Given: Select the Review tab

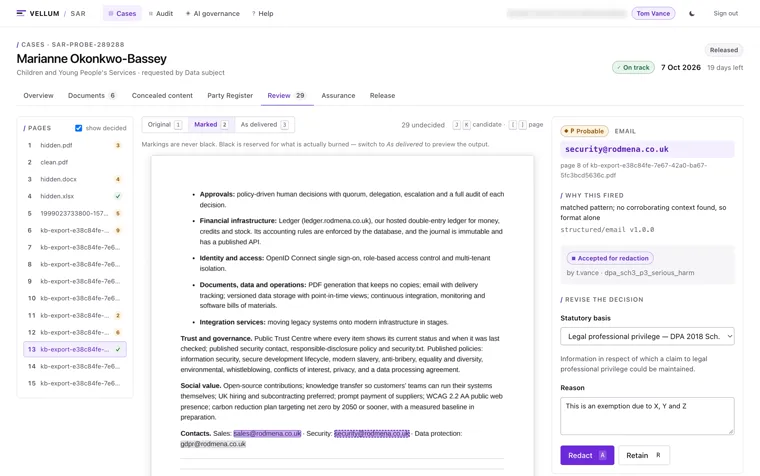Looking at the screenshot, I should (286, 95).
